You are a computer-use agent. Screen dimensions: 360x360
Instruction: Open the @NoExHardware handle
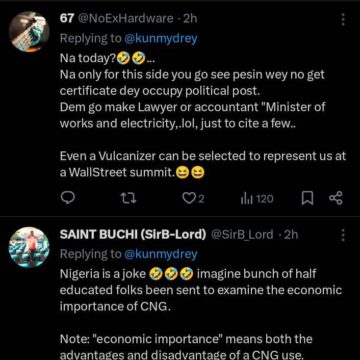coord(126,19)
